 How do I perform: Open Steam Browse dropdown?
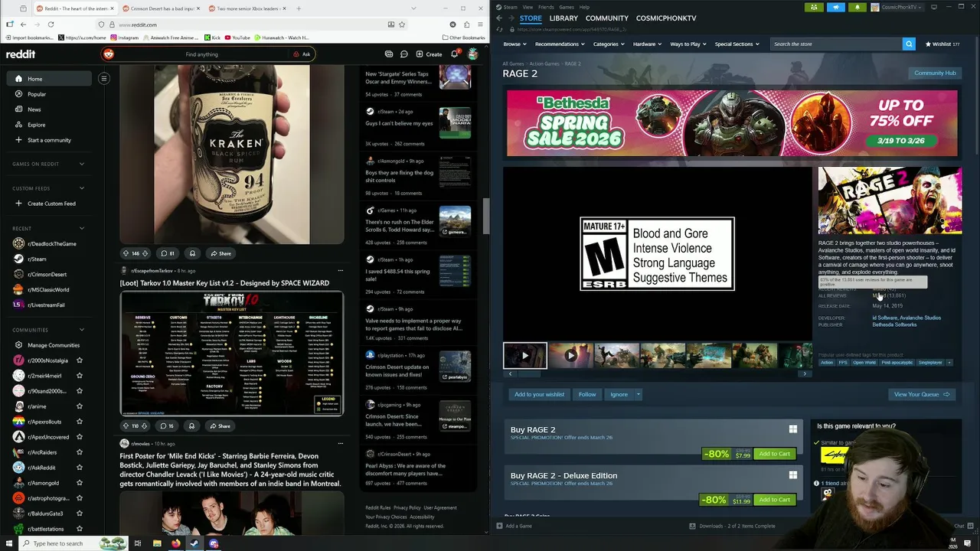pyautogui.click(x=514, y=44)
